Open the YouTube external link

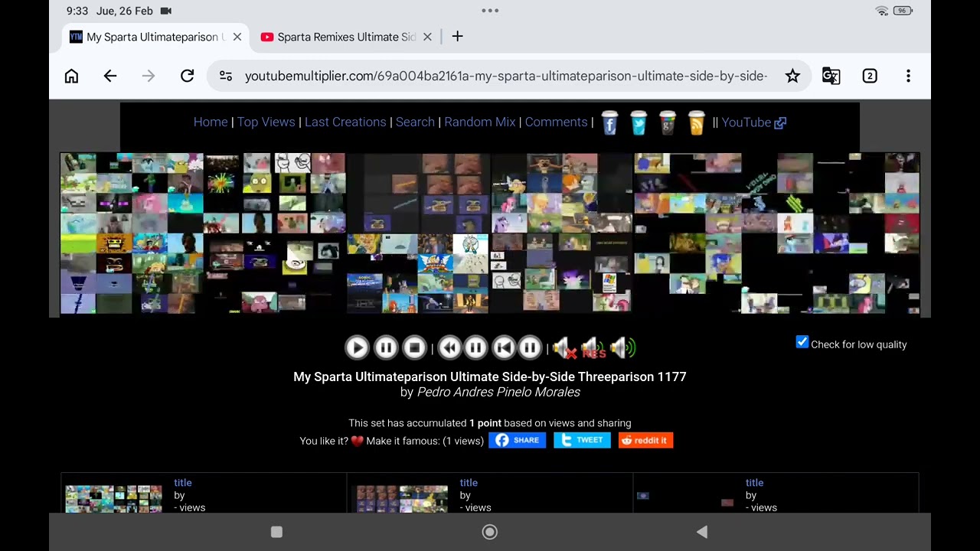click(x=753, y=122)
